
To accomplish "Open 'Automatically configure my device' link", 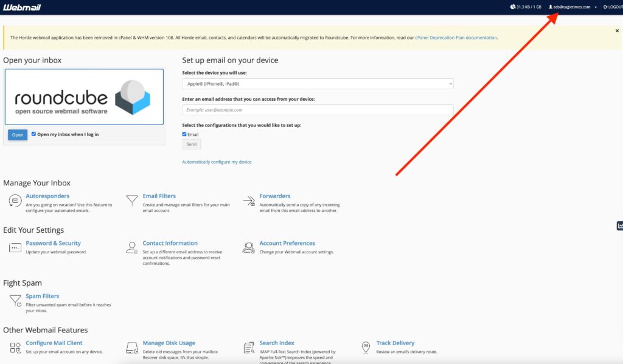I will 217,162.
